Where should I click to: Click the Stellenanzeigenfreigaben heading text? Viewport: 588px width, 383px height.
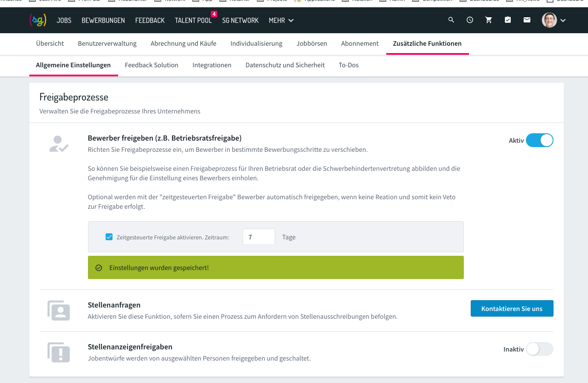coord(130,347)
